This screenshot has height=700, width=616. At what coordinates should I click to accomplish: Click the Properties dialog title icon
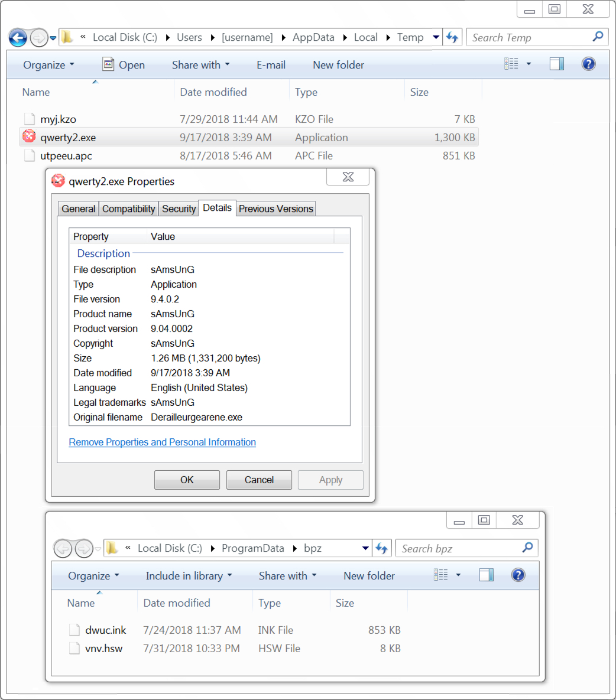58,181
